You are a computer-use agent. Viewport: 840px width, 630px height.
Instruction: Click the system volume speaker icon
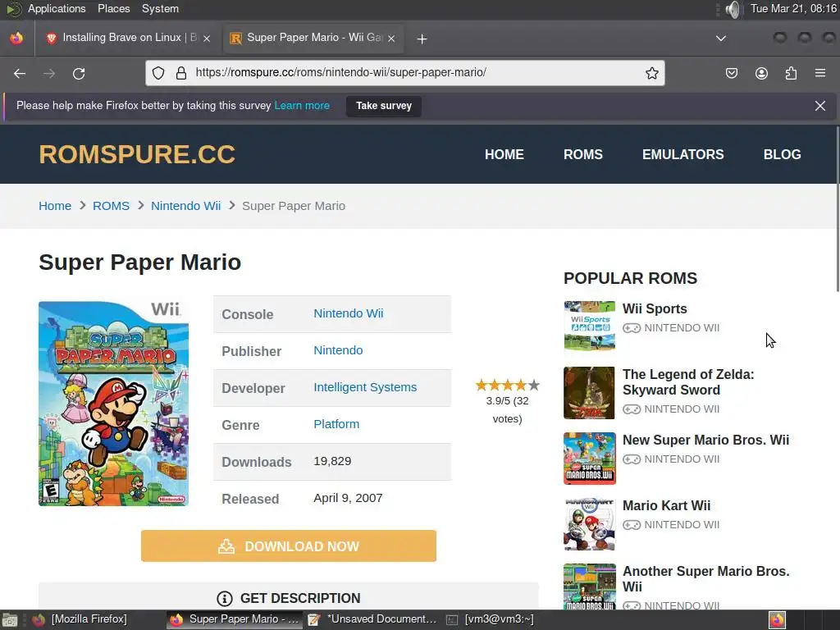click(733, 9)
